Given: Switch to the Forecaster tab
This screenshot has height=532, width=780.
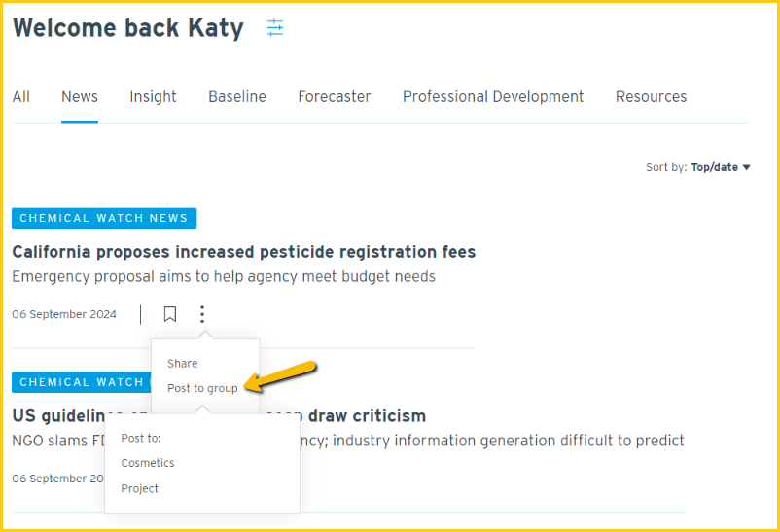Looking at the screenshot, I should [x=335, y=96].
